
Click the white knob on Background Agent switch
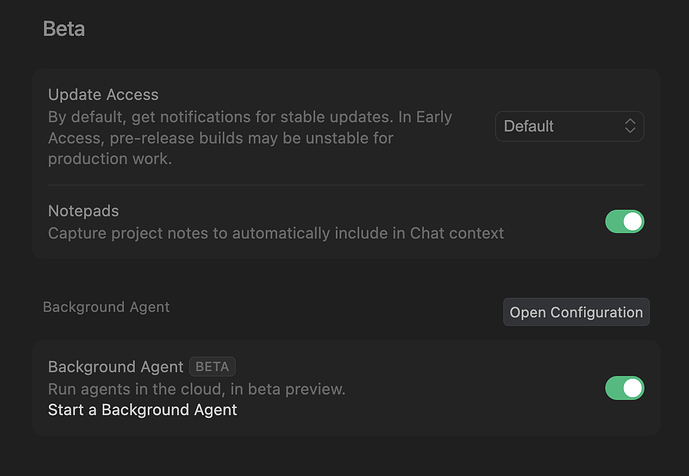pos(632,387)
